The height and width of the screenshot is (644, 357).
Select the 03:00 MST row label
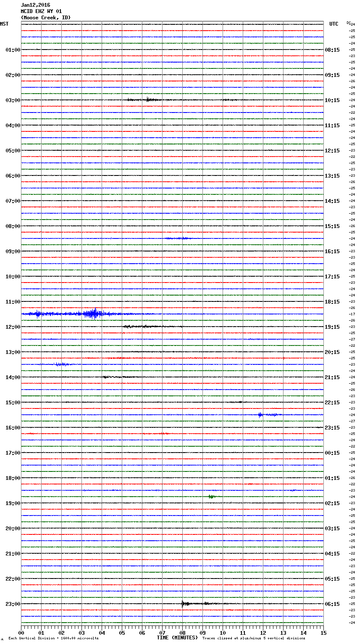(x=13, y=100)
